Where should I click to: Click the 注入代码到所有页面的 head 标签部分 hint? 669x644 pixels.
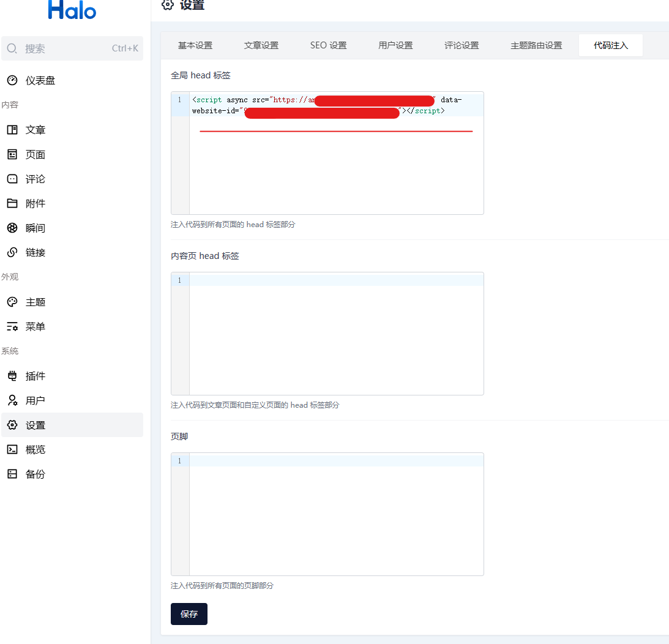click(x=233, y=225)
